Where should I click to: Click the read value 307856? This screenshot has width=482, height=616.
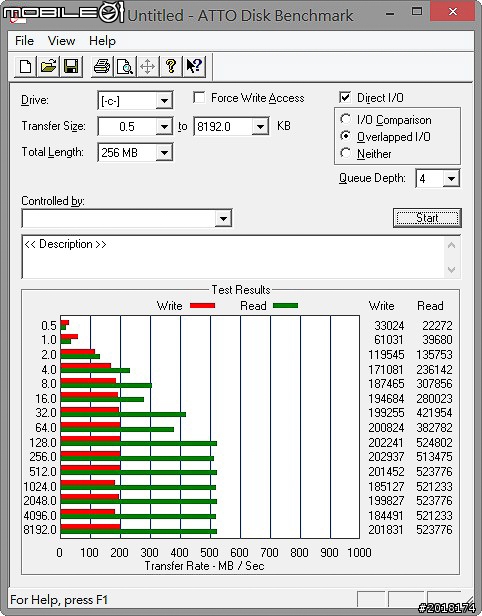(x=434, y=383)
